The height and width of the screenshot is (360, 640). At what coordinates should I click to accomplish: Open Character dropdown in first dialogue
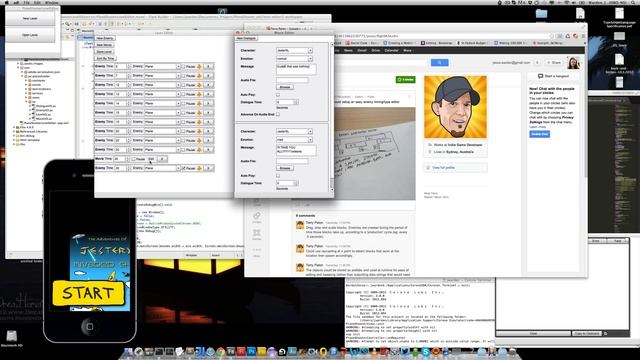pos(294,51)
